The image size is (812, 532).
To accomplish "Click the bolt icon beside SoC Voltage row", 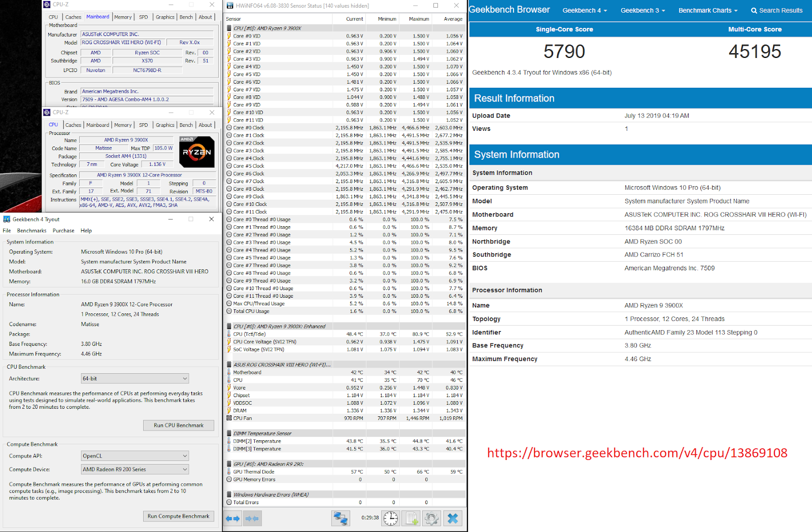I will [x=229, y=349].
